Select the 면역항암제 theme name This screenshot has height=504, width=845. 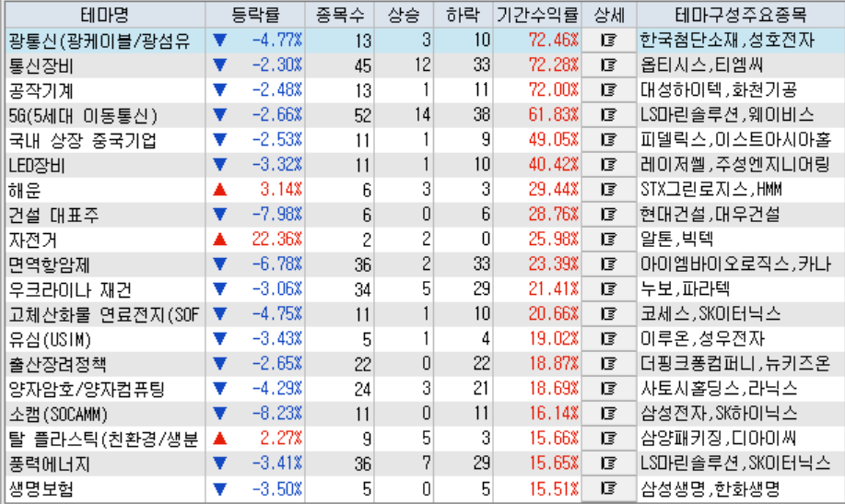coord(49,265)
